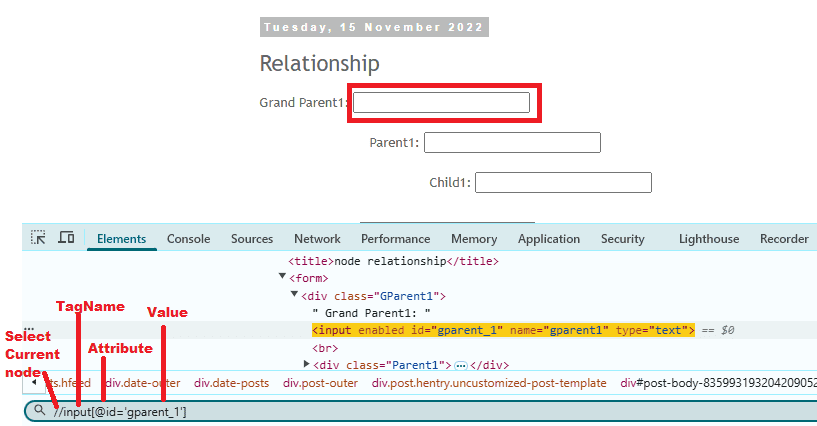Click the Parent1 input box
This screenshot has height=426, width=817.
tap(512, 143)
